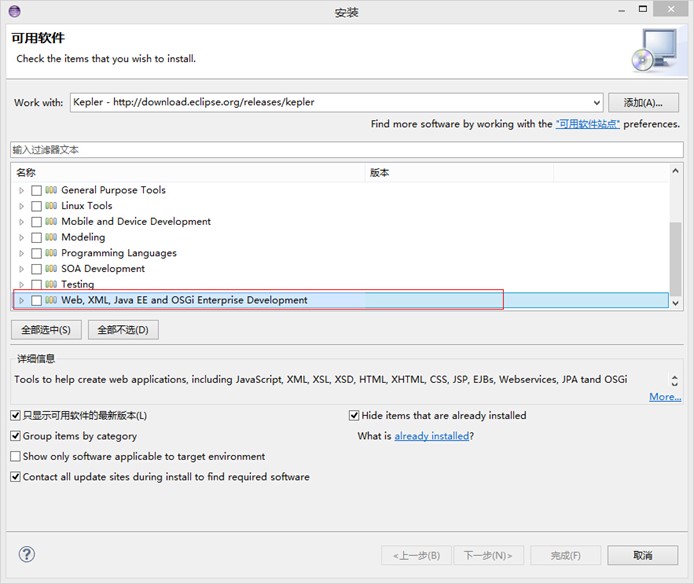This screenshot has width=694, height=584.
Task: Toggle Contact all update sites checkbox
Action: 15,476
